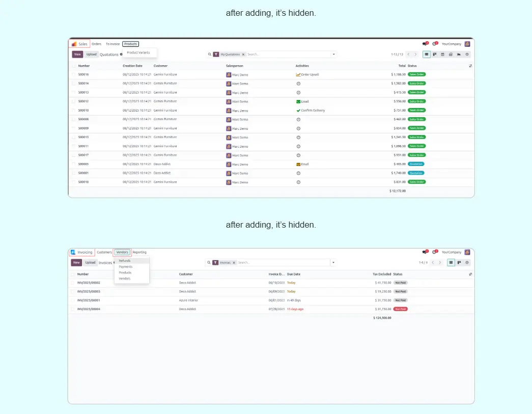Switch to calendar view in Sales list

[x=442, y=54]
